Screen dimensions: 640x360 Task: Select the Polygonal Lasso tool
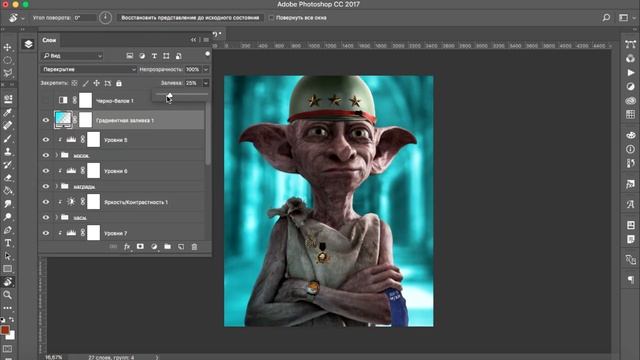click(7, 73)
